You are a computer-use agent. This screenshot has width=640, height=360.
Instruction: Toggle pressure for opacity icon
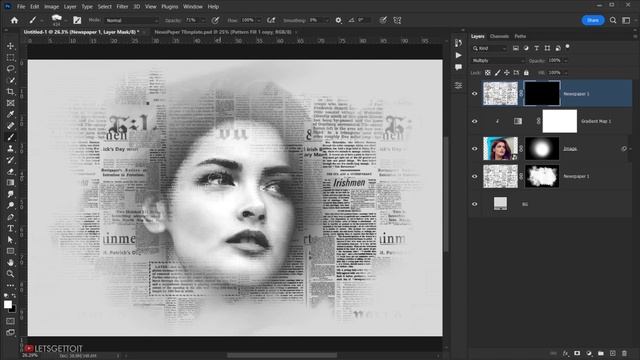pos(215,20)
